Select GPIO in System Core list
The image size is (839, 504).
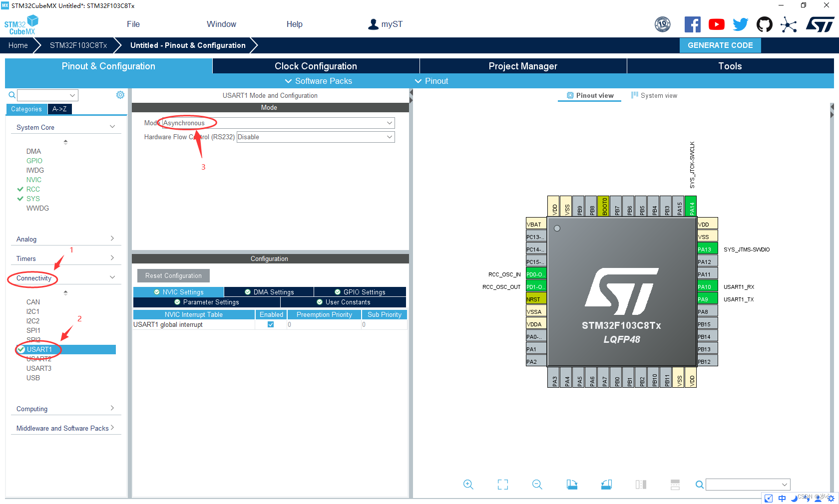pyautogui.click(x=34, y=161)
